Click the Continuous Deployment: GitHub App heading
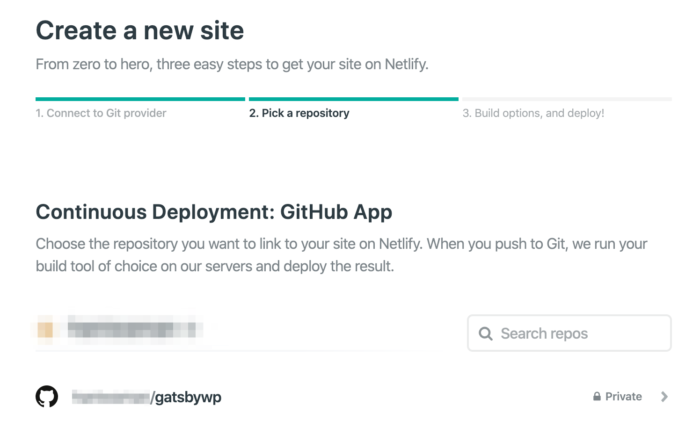The image size is (700, 435). coord(214,211)
